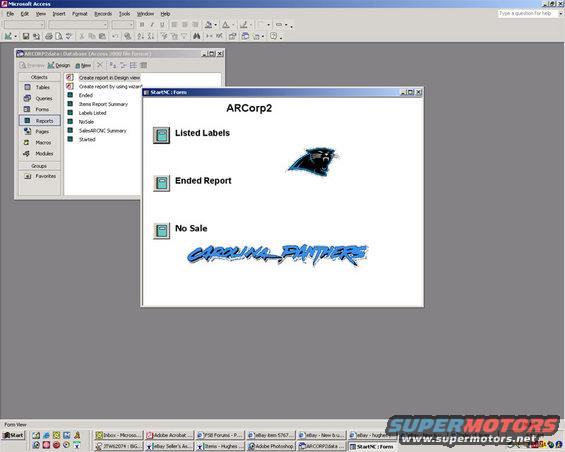The width and height of the screenshot is (565, 452).
Task: Toggle Underline formatting
Action: pyautogui.click(x=162, y=25)
